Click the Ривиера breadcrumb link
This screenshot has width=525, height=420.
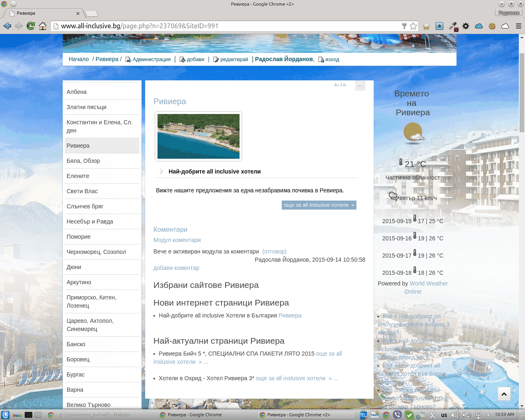click(107, 59)
